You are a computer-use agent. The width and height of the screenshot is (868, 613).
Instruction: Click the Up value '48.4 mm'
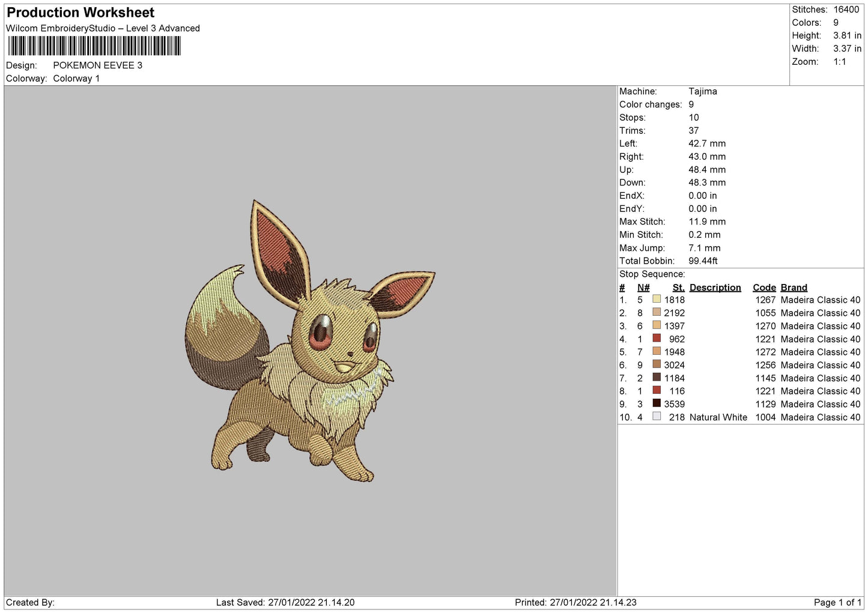707,170
